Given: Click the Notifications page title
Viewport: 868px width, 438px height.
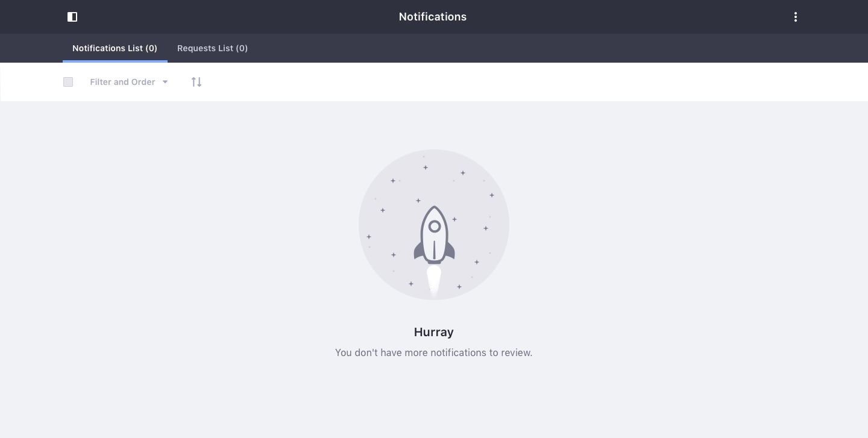Looking at the screenshot, I should pos(433,17).
